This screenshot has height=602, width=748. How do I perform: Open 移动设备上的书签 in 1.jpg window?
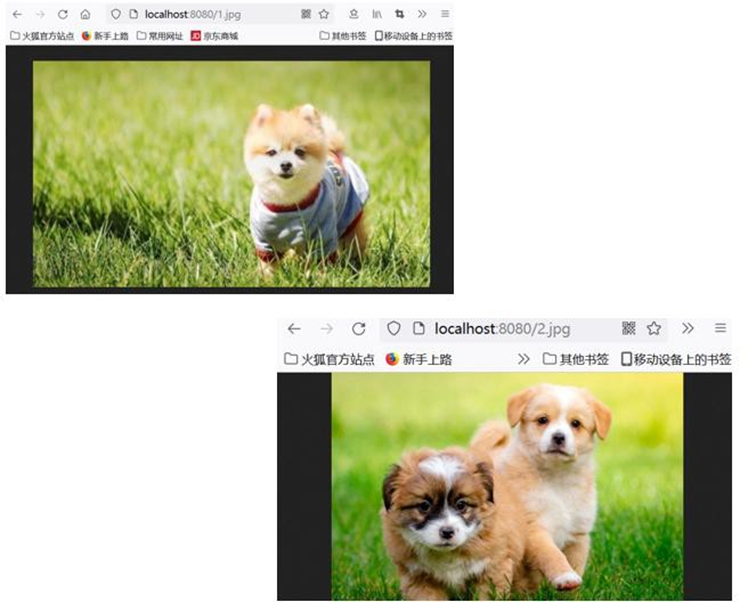(414, 36)
